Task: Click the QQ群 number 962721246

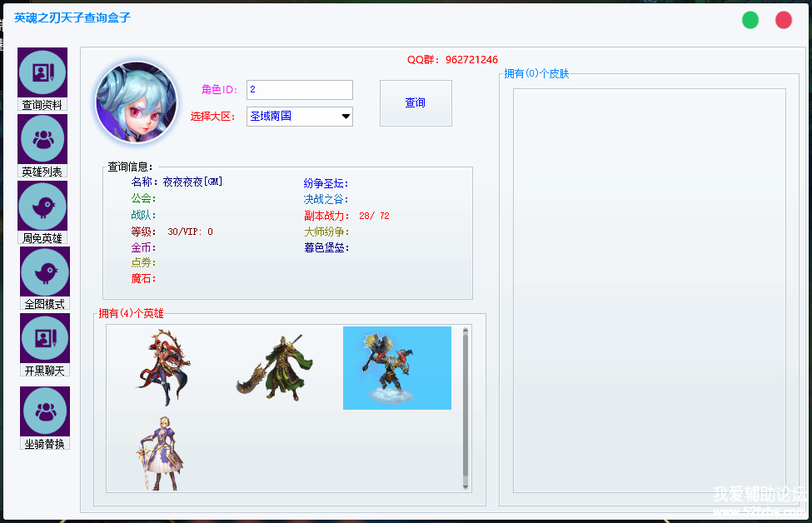Action: [x=471, y=60]
